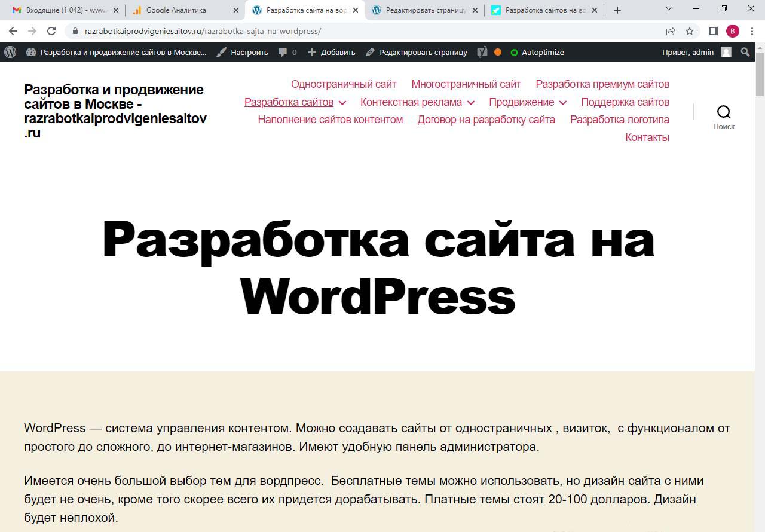The height and width of the screenshot is (532, 765).
Task: Click the admin bar search magnifier icon
Action: point(745,52)
